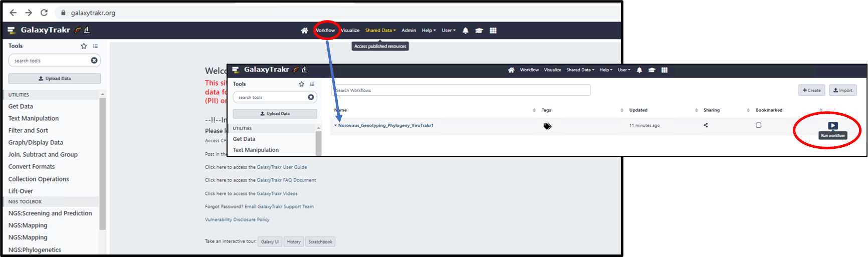Open User dropdown in the Workflows window
Image resolution: width=868 pixels, height=257 pixels.
pos(624,70)
